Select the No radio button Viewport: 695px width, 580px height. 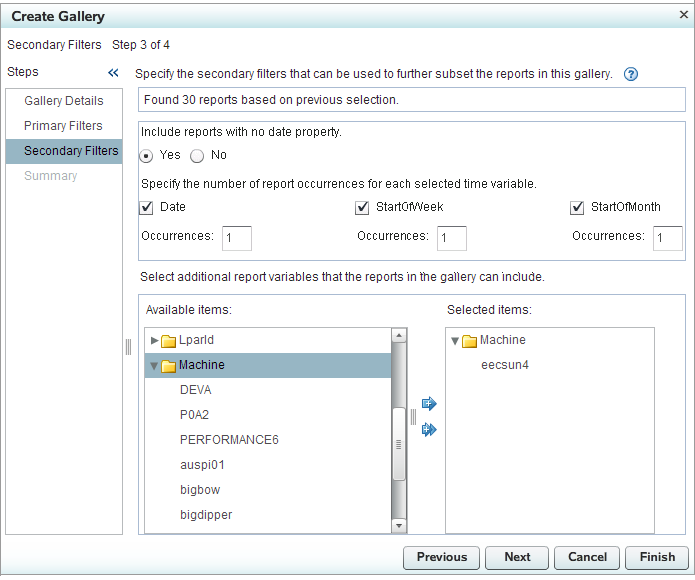click(197, 156)
